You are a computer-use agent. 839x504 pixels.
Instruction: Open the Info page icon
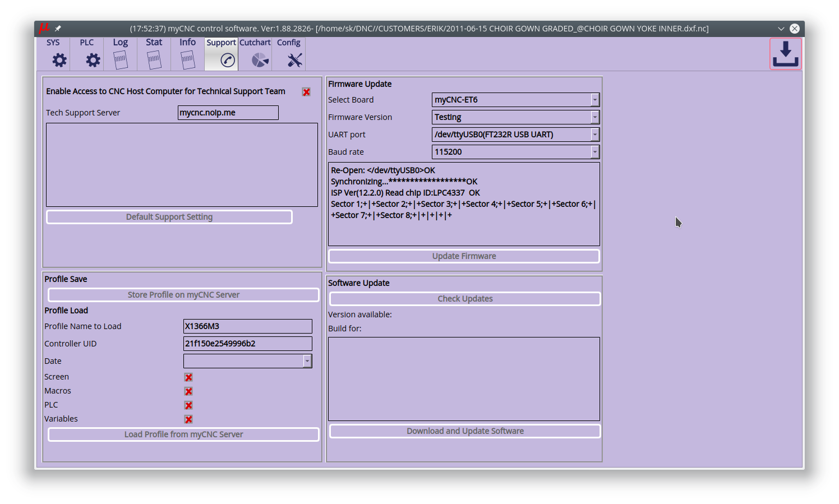tap(188, 59)
